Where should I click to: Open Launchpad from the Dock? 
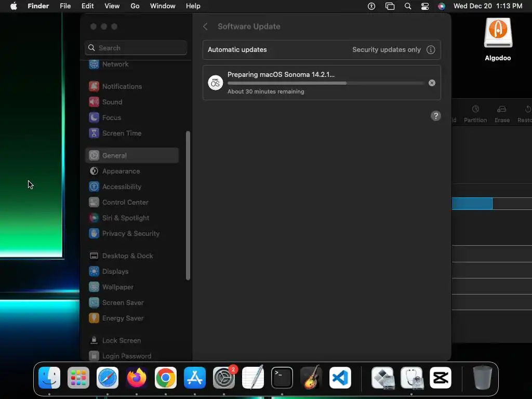coord(78,378)
